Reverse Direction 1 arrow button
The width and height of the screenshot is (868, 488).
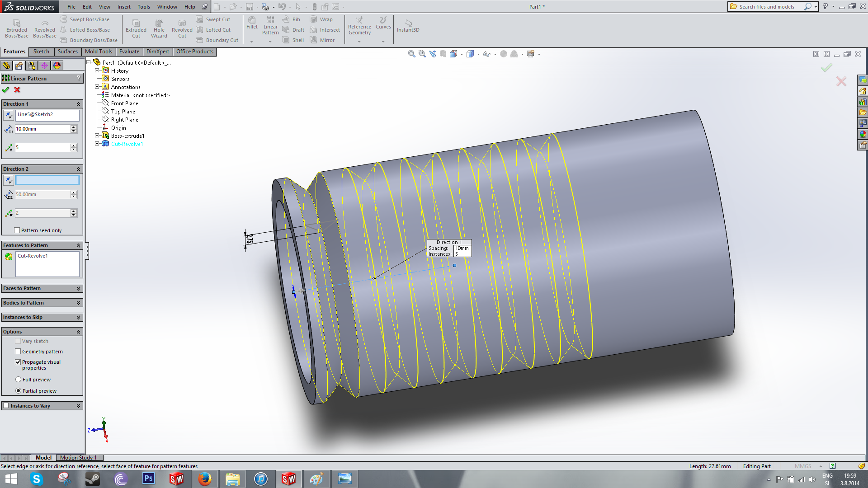coord(9,115)
